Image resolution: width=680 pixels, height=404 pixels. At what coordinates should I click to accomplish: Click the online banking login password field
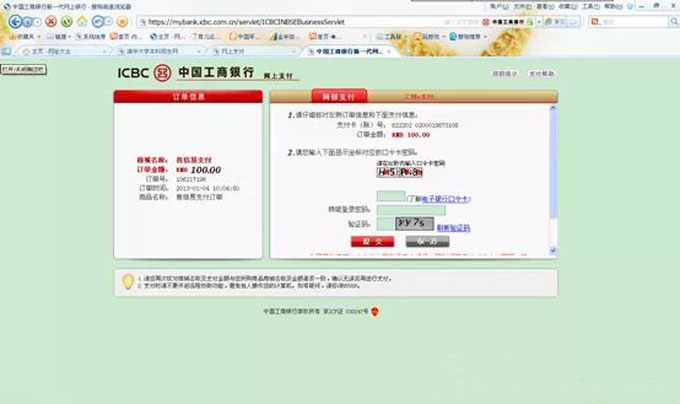coord(411,210)
